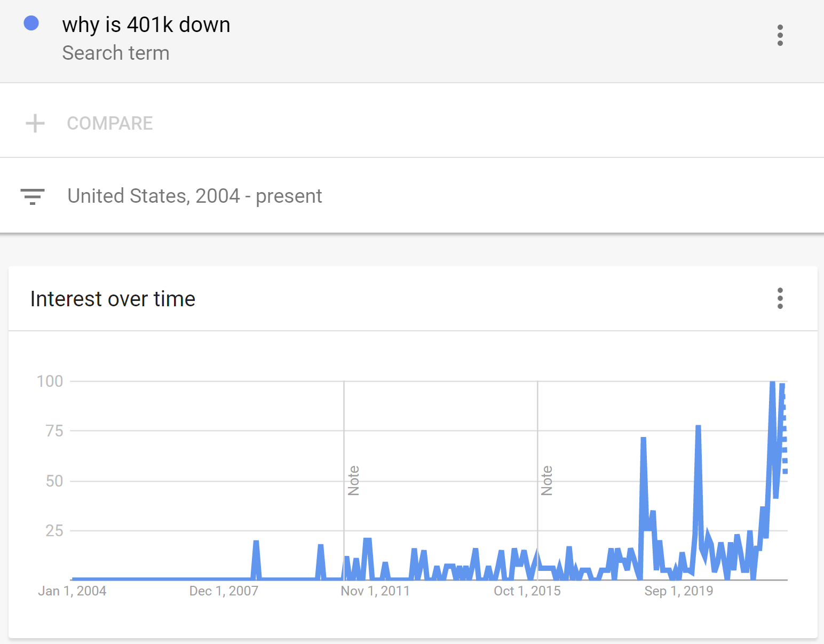The width and height of the screenshot is (824, 644).
Task: Click the 'Search term' subtitle
Action: tap(115, 53)
